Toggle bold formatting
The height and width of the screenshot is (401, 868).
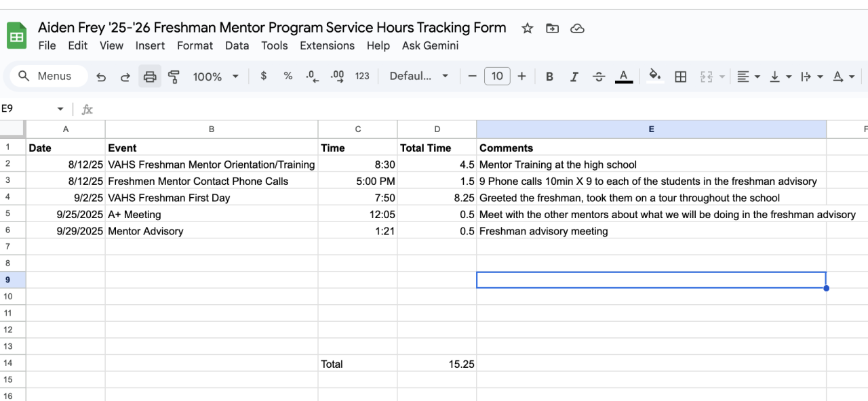point(550,77)
